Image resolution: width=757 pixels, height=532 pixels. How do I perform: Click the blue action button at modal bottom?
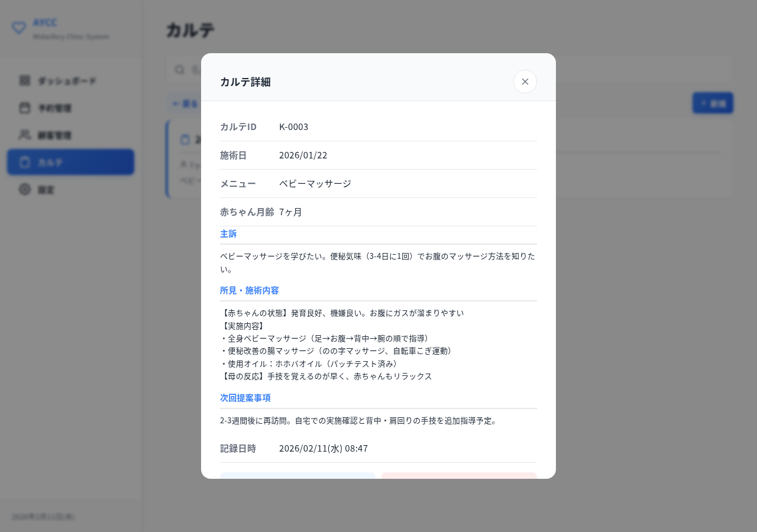tap(297, 476)
